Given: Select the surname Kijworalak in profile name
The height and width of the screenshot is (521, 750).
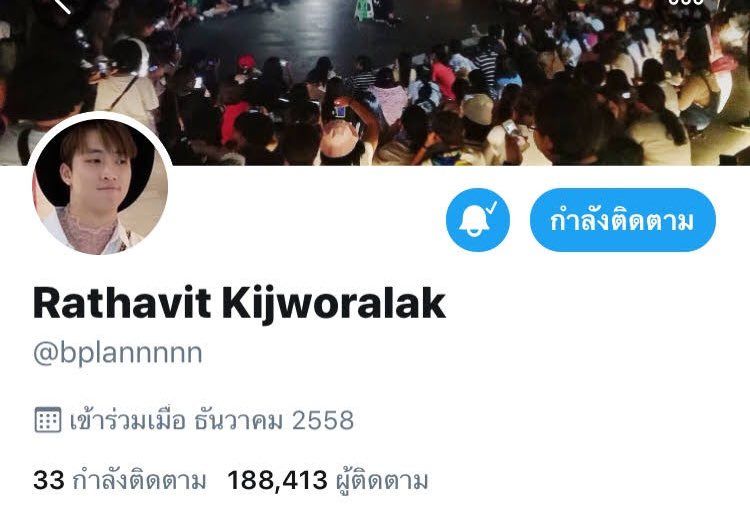Looking at the screenshot, I should (x=334, y=303).
